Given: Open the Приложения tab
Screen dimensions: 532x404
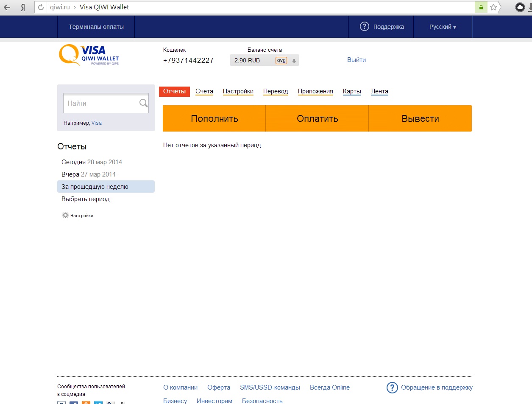Looking at the screenshot, I should point(315,91).
